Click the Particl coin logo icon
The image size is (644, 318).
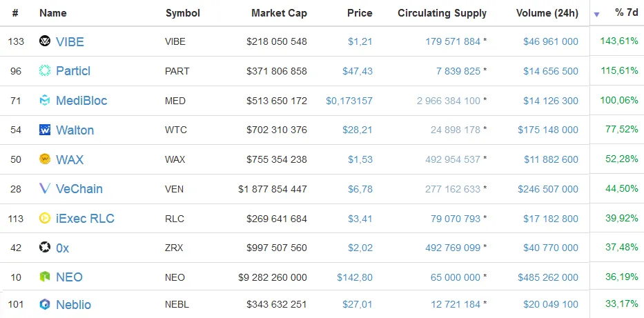tap(45, 70)
